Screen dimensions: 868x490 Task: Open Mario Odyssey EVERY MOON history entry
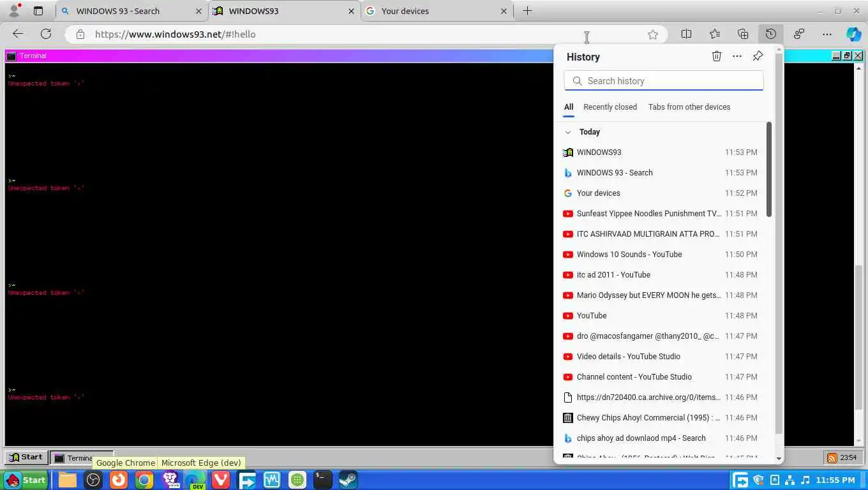click(x=660, y=295)
